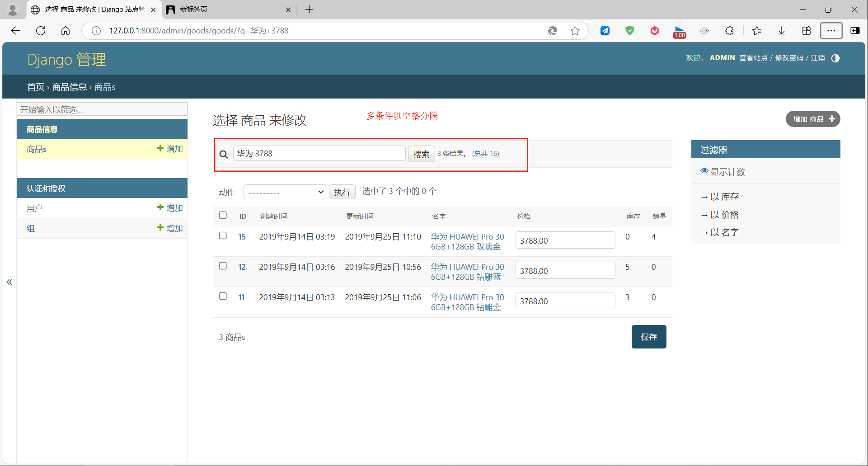
Task: Open the green shield extension icon
Action: (x=630, y=31)
